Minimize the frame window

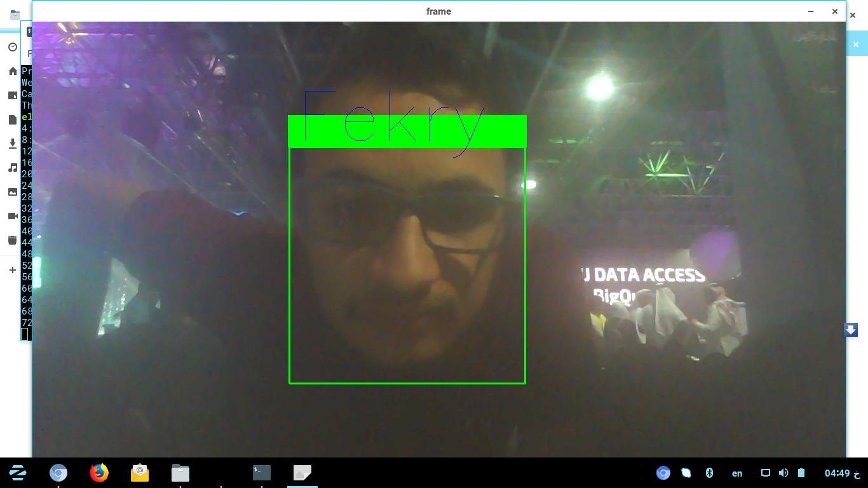tap(811, 11)
